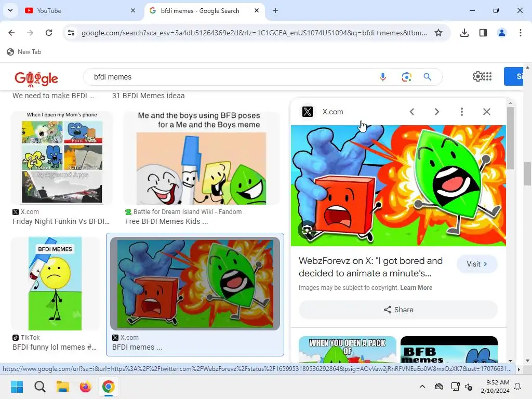Search inside image with Lens overlay icon
The height and width of the screenshot is (399, 532).
pyautogui.click(x=307, y=230)
